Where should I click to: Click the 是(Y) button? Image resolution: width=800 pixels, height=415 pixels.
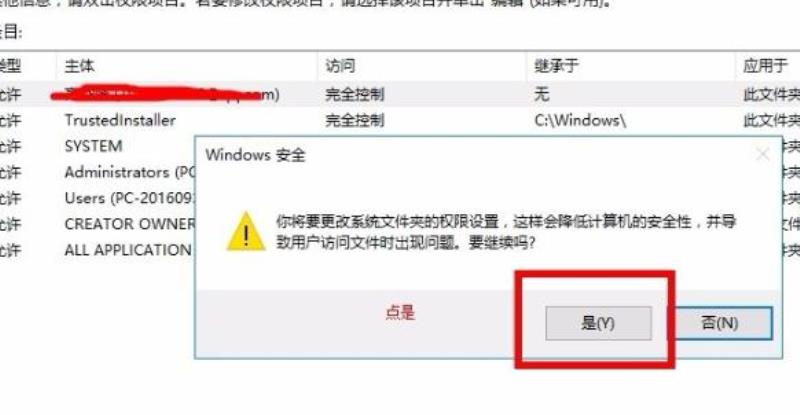598,323
